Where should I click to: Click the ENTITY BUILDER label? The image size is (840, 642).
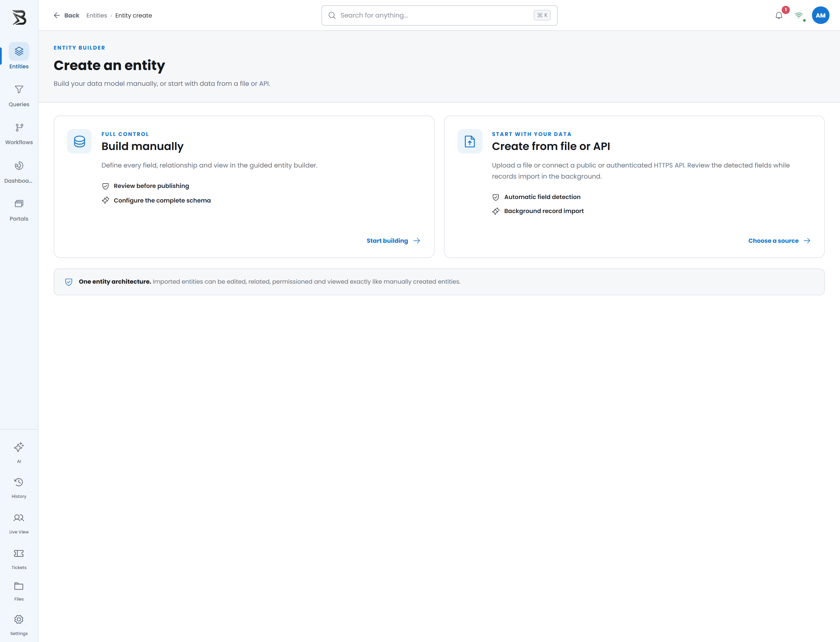pos(79,48)
